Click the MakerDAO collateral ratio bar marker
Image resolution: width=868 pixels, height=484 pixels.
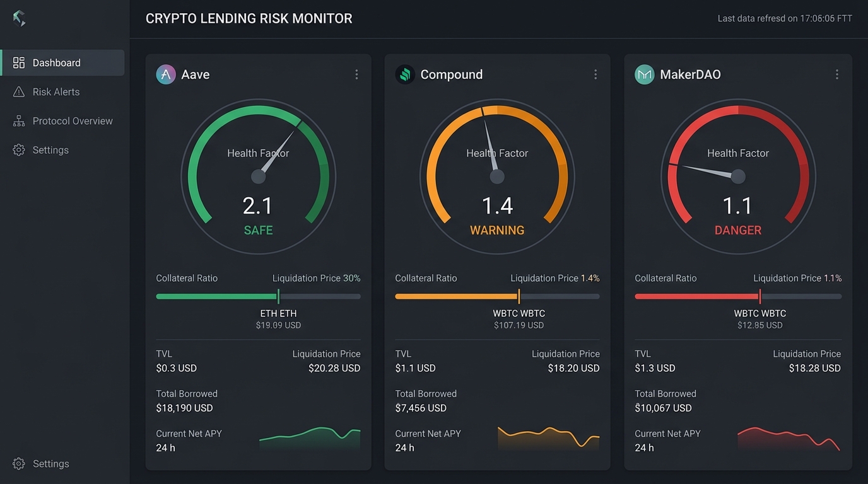[760, 296]
